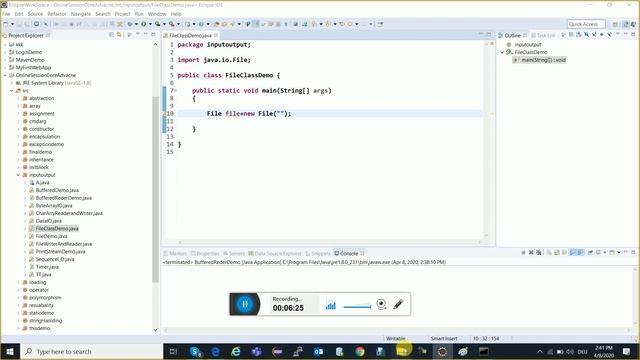Toggle Scroll Lock in Console toolbar
Screen dimensions: 640x360
(x=557, y=253)
